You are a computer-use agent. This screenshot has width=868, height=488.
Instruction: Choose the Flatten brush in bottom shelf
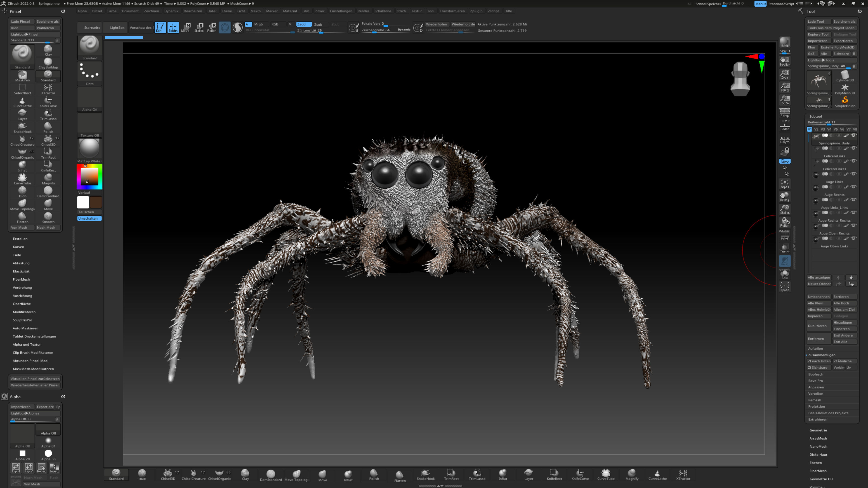[400, 476]
